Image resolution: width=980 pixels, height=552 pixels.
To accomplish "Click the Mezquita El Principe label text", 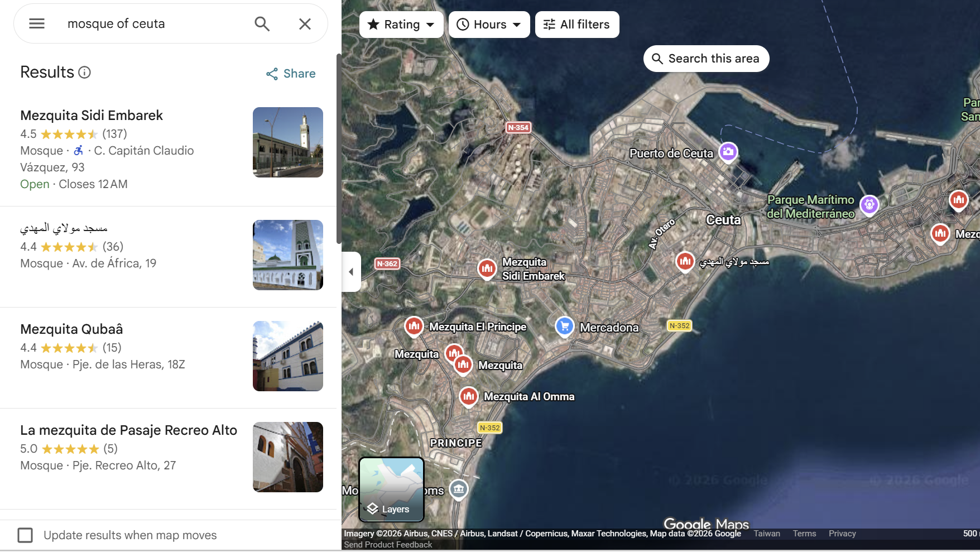I will pos(478,327).
